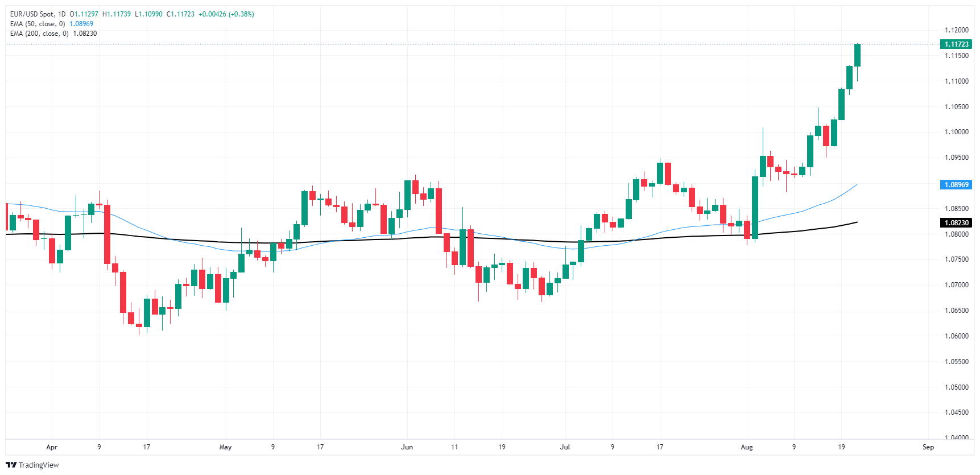Click the 1.06000 price axis label
Screen dimensions: 980x475
click(x=956, y=336)
